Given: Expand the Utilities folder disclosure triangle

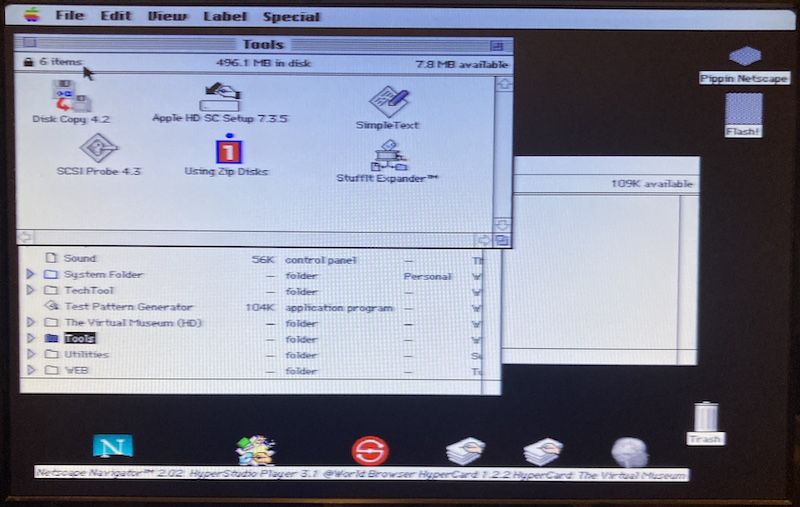Looking at the screenshot, I should tap(31, 353).
